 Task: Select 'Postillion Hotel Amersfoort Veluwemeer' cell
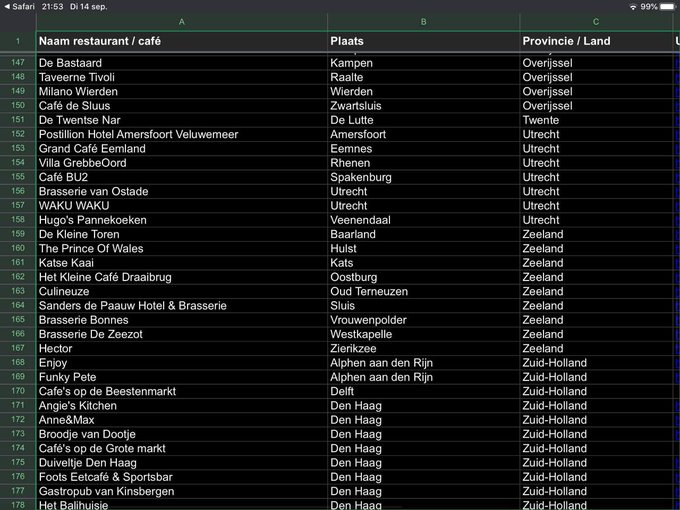pos(182,134)
